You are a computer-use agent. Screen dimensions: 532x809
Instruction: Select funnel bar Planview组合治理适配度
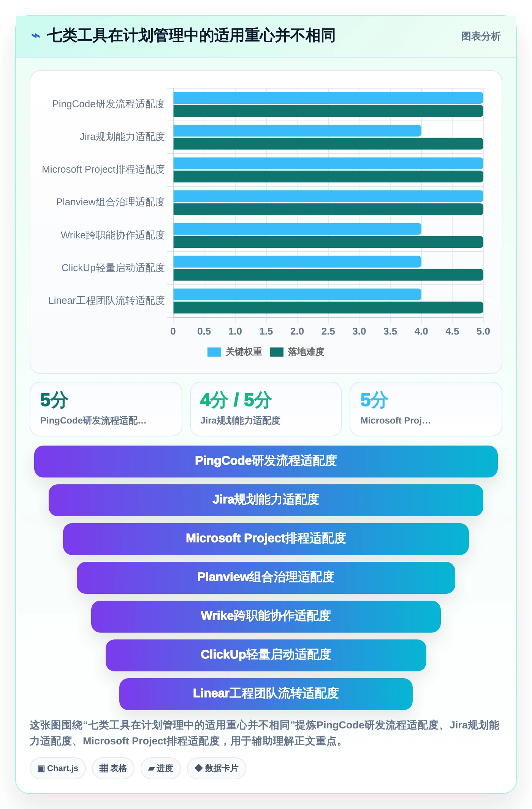click(266, 578)
